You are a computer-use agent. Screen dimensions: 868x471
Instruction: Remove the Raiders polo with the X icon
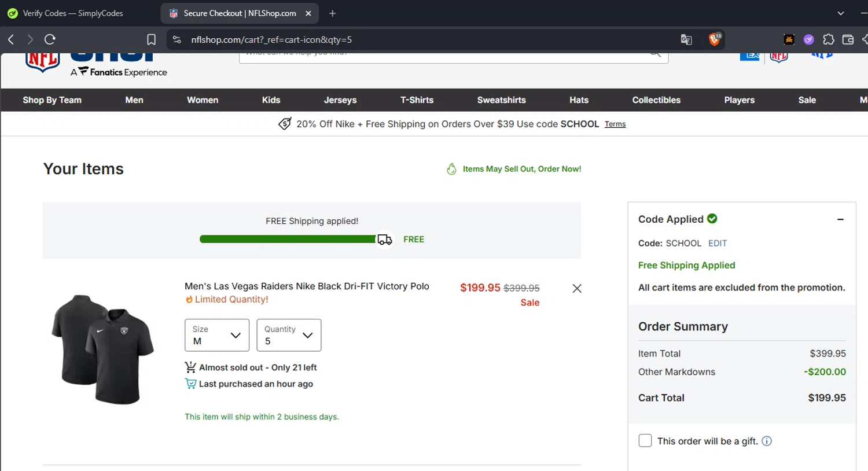(577, 288)
